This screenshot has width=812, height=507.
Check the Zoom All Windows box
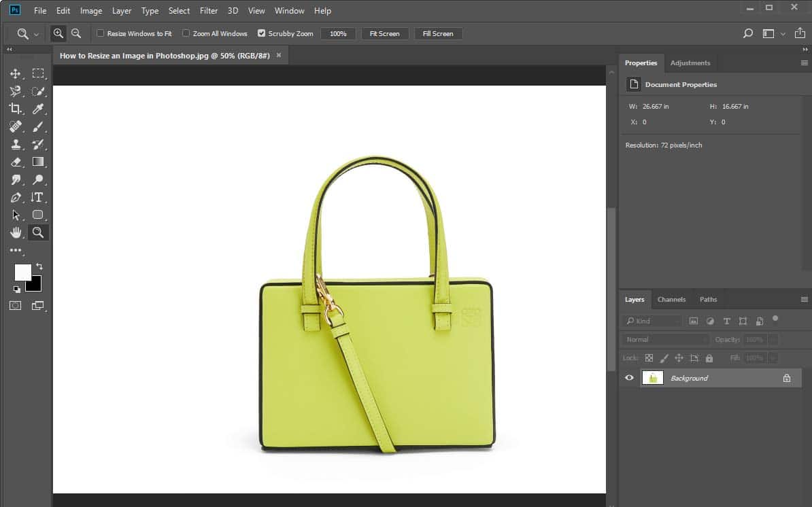(186, 33)
